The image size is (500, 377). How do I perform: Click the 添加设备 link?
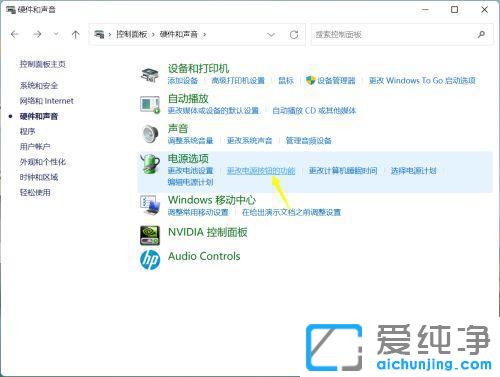(x=183, y=80)
